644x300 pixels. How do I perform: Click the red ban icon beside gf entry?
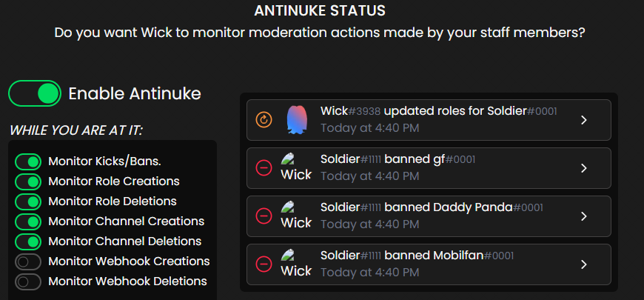click(264, 168)
